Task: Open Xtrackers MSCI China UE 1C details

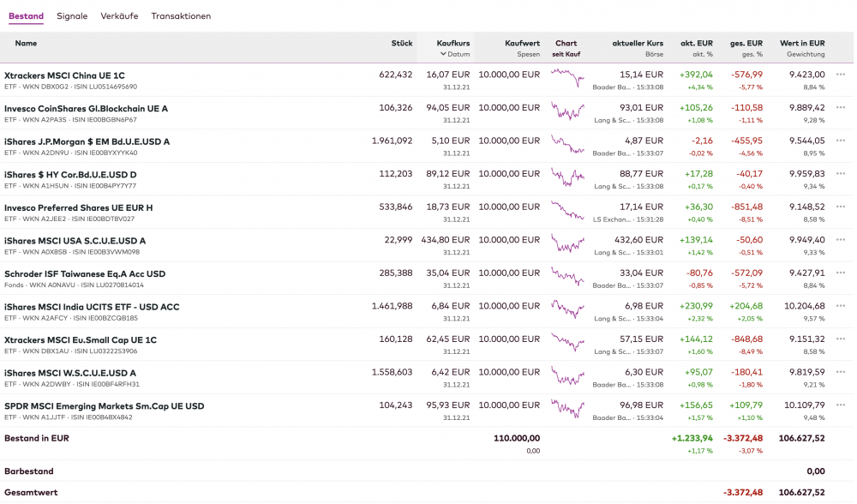Action: tap(64, 75)
